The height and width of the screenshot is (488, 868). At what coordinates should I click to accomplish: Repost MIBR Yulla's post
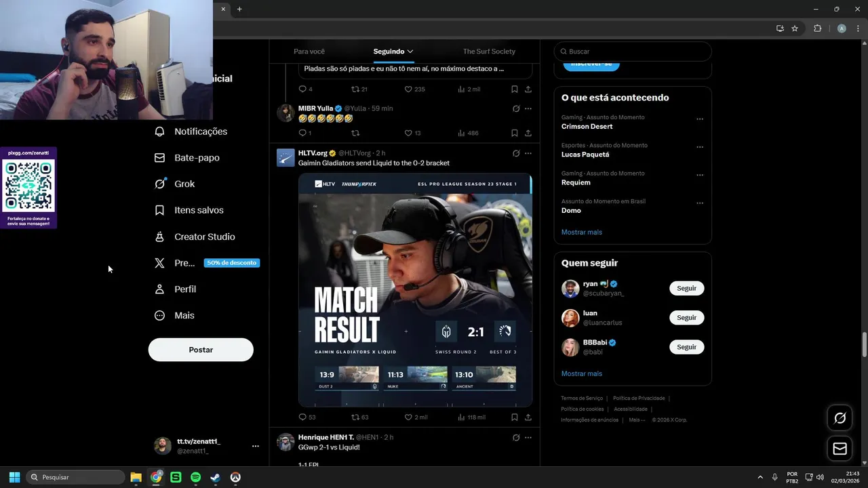[355, 133]
